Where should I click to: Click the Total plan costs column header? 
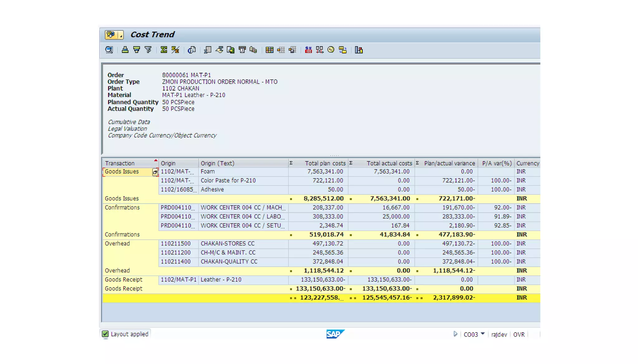coord(325,163)
